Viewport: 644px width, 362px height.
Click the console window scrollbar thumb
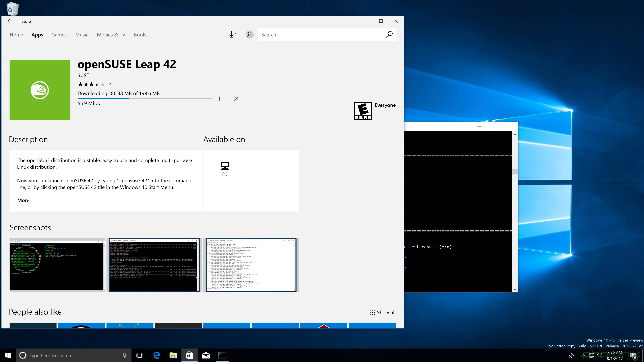[x=515, y=171]
